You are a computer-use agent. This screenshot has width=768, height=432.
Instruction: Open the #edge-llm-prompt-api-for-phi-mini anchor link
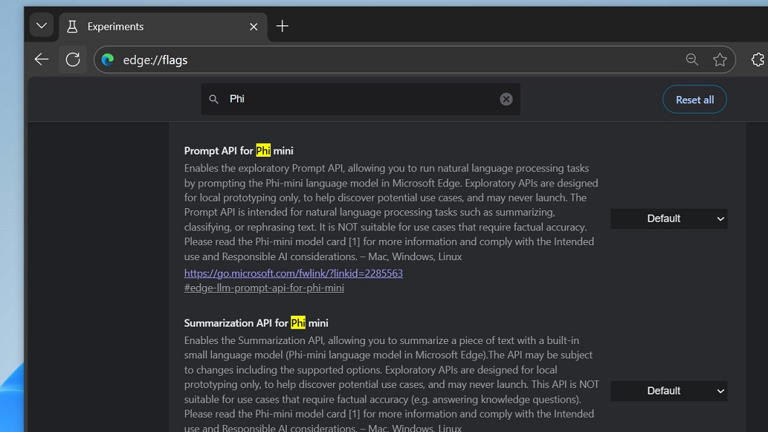click(x=264, y=288)
